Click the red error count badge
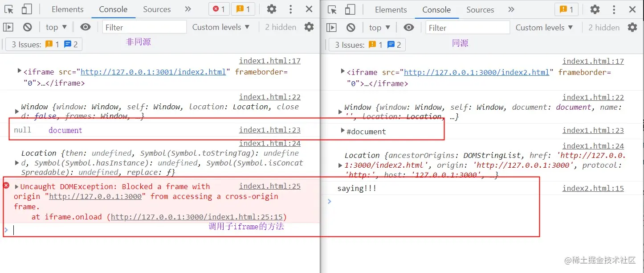The image size is (644, 273). coord(219,9)
